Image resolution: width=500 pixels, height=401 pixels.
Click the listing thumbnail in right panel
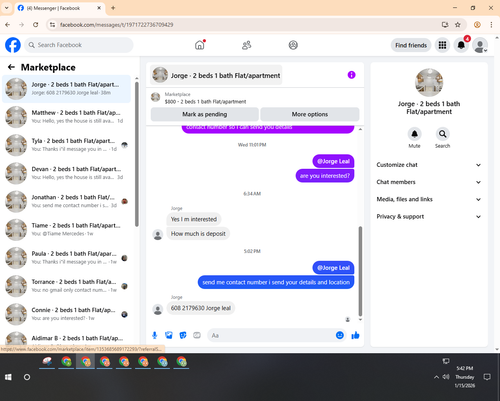429,82
